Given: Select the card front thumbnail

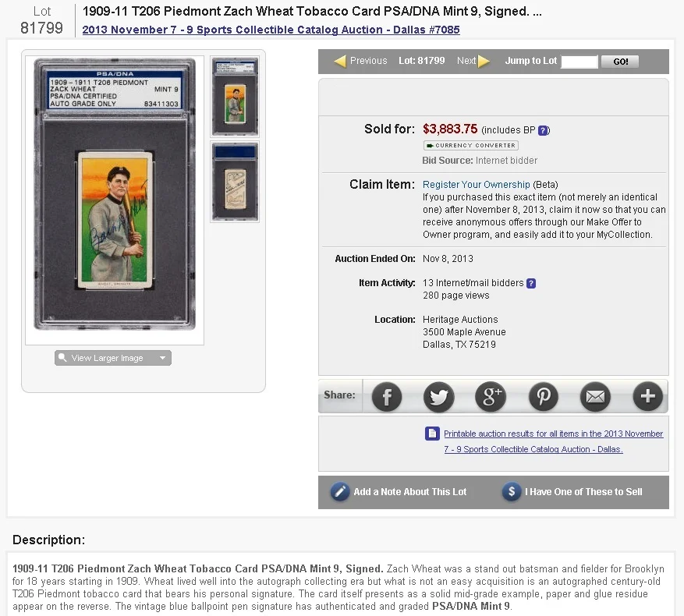Looking at the screenshot, I should [x=235, y=97].
